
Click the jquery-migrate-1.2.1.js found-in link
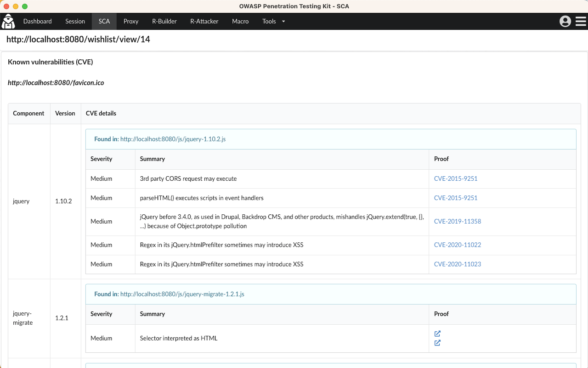pos(181,294)
